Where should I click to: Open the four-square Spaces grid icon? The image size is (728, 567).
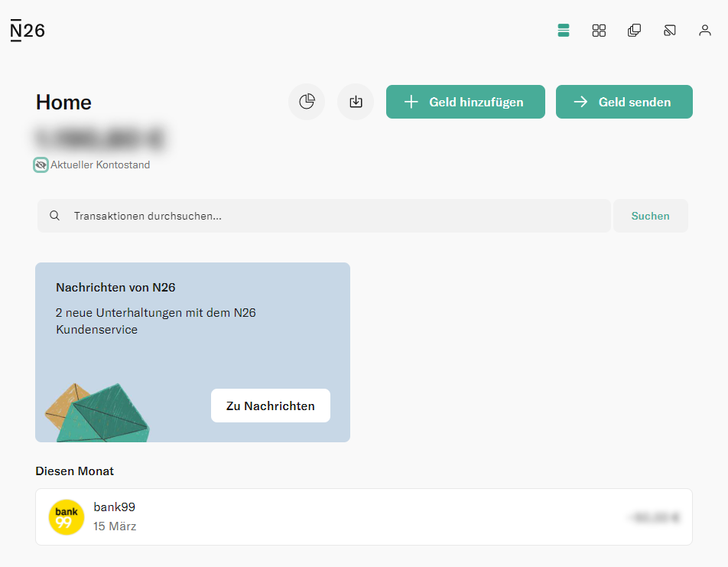599,31
